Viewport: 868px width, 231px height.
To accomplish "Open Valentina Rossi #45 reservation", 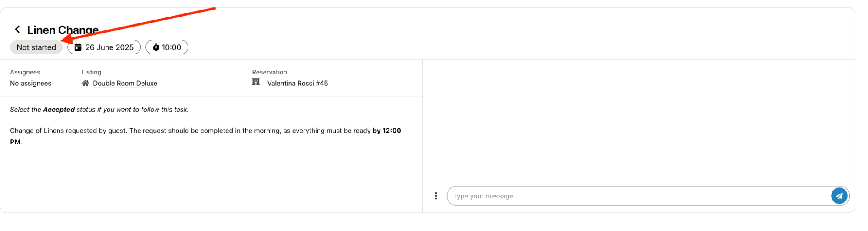I will click(x=297, y=84).
